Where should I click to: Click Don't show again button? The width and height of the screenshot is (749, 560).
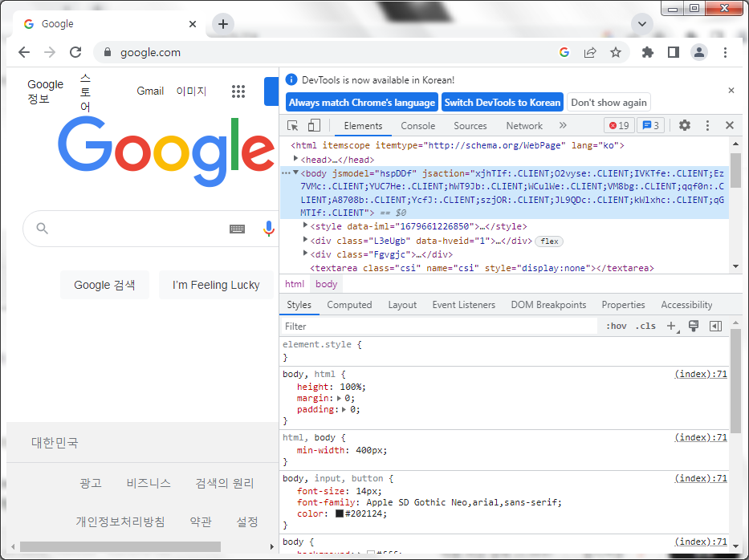(x=609, y=102)
